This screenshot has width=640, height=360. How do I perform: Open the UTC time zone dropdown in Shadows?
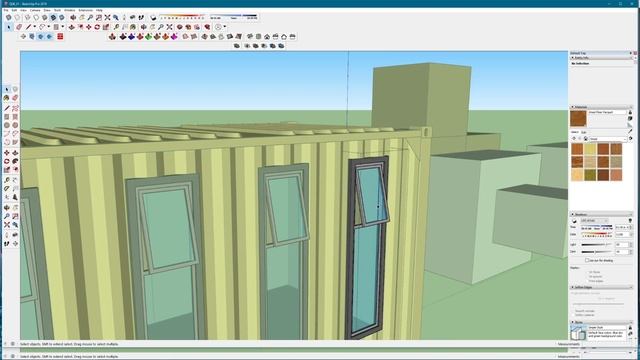click(x=594, y=220)
